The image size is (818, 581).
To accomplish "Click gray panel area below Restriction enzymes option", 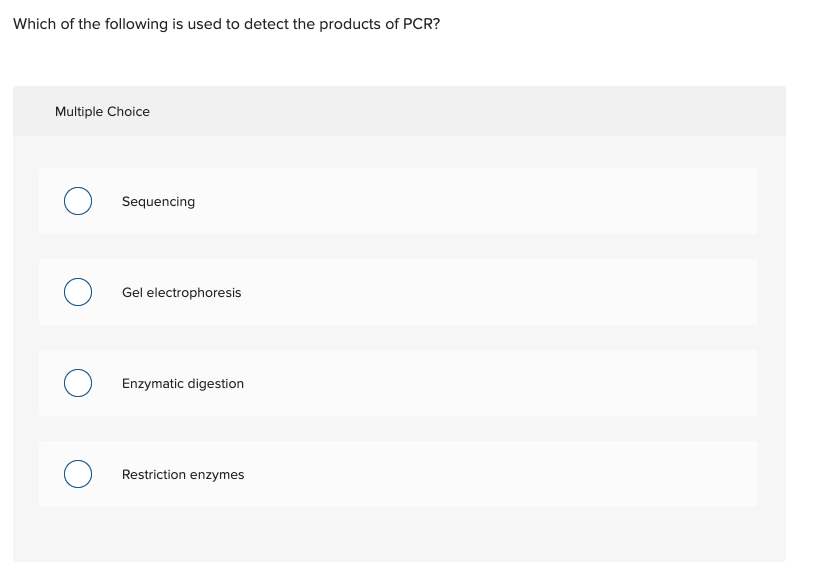I will pos(400,535).
